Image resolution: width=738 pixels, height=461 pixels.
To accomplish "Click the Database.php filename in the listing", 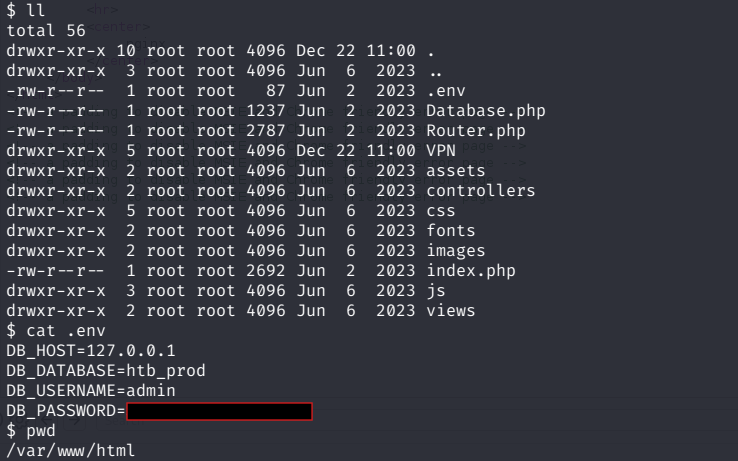I will (x=485, y=110).
